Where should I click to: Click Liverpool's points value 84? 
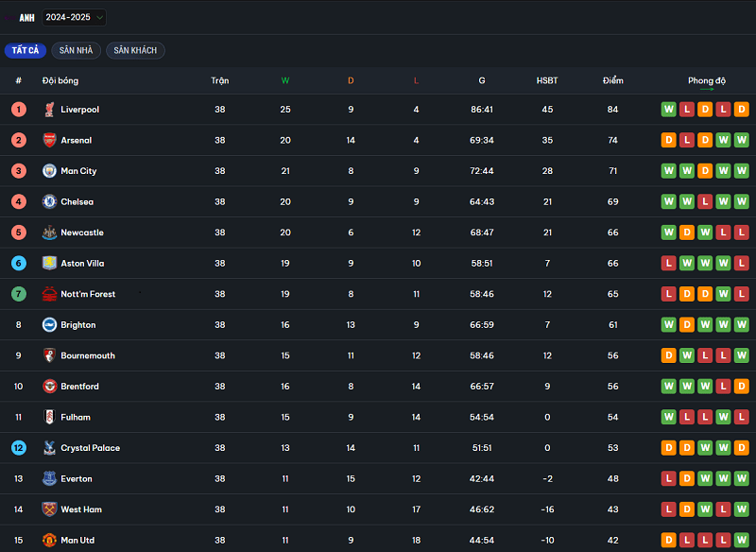pyautogui.click(x=612, y=110)
